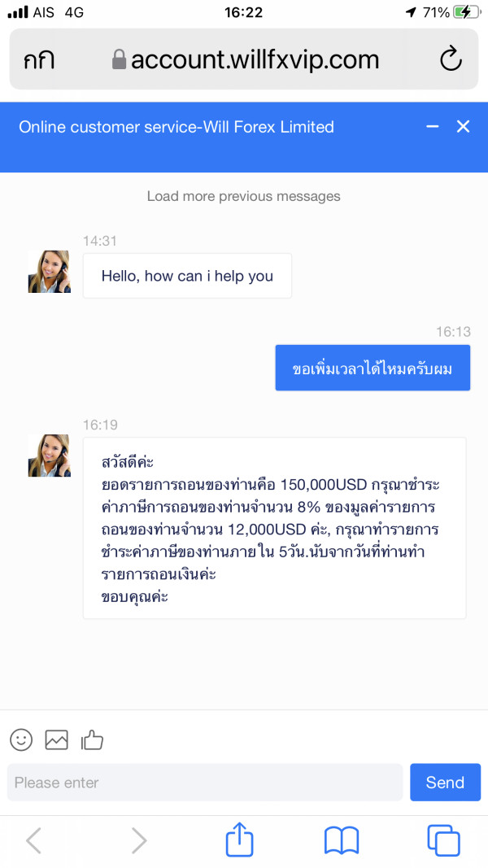Screen dimensions: 488x868
Task: Open the emoji picker smiley icon
Action: pyautogui.click(x=21, y=739)
